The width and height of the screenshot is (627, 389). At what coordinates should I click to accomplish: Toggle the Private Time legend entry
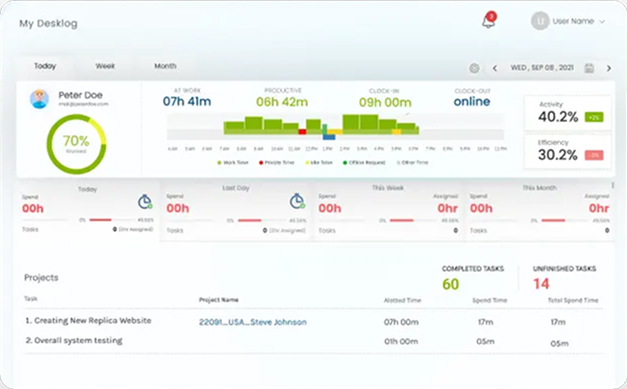pyautogui.click(x=277, y=163)
